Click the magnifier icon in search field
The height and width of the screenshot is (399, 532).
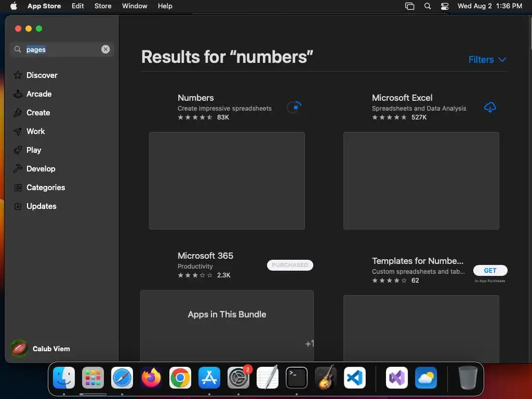[x=18, y=49]
